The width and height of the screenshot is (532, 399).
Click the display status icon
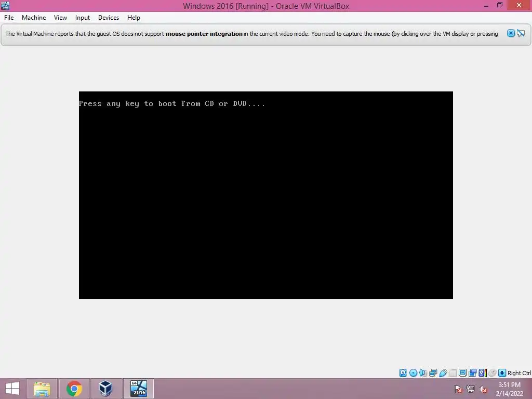462,373
